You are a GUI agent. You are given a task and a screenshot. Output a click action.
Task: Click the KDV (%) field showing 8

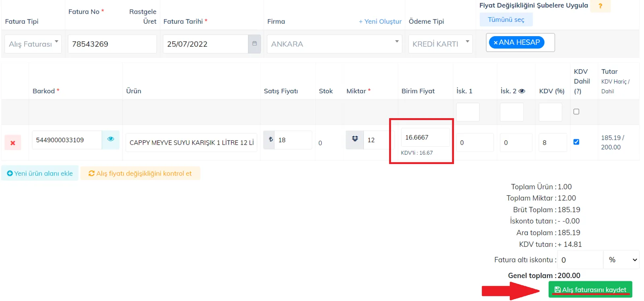pos(553,143)
